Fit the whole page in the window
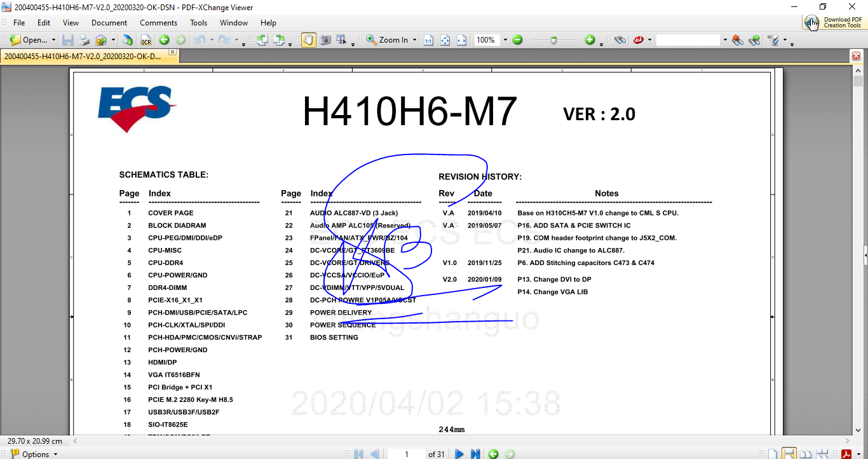868x459 pixels. (x=445, y=39)
